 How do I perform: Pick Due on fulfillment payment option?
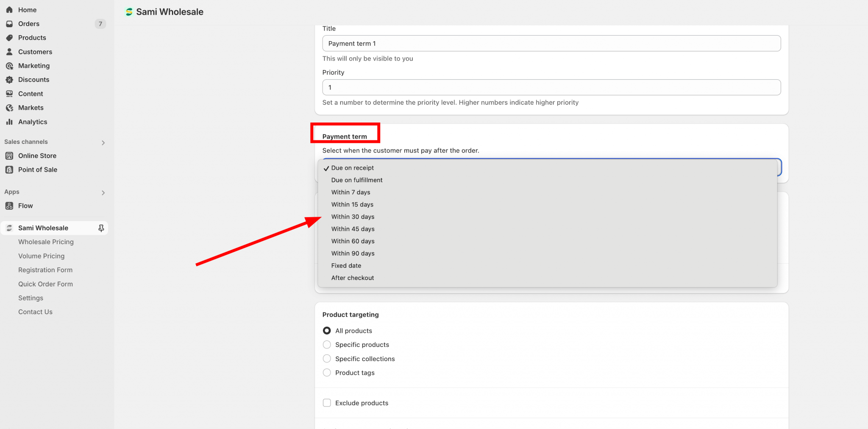356,180
